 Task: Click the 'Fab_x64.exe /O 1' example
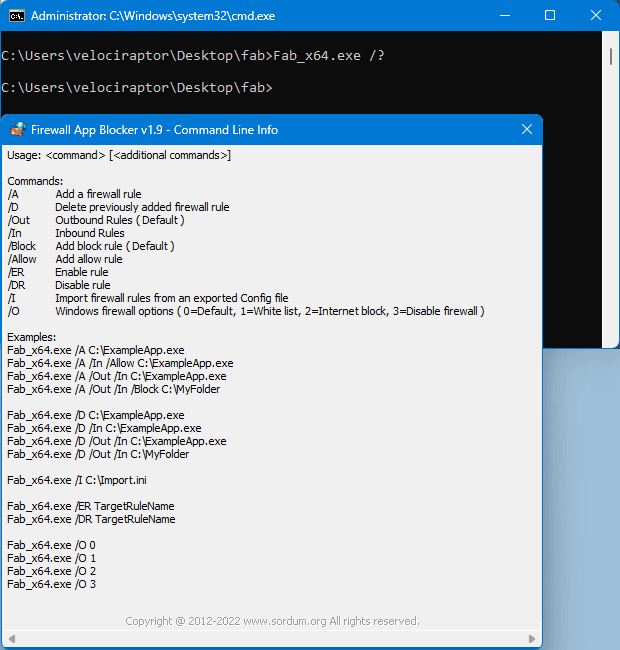pos(51,558)
